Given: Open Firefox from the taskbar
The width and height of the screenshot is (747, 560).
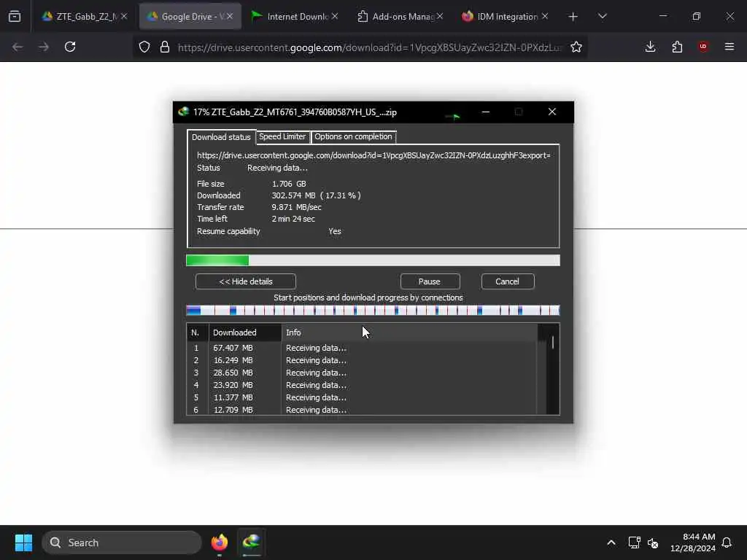Looking at the screenshot, I should point(220,542).
